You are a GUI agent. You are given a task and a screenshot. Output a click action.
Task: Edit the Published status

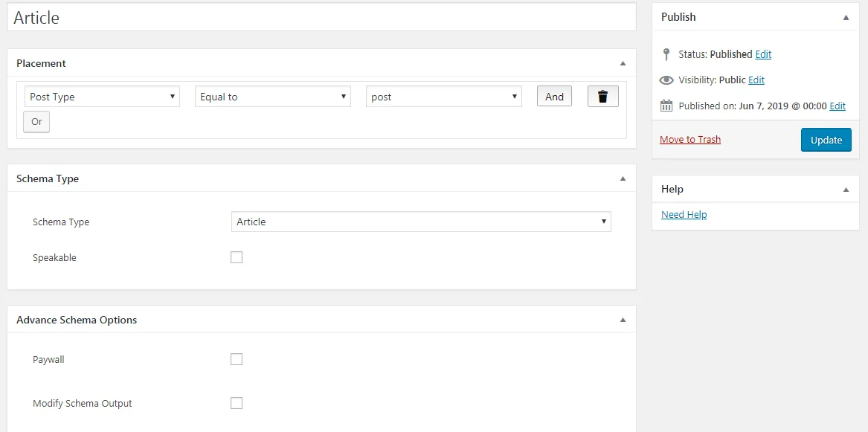click(x=763, y=54)
